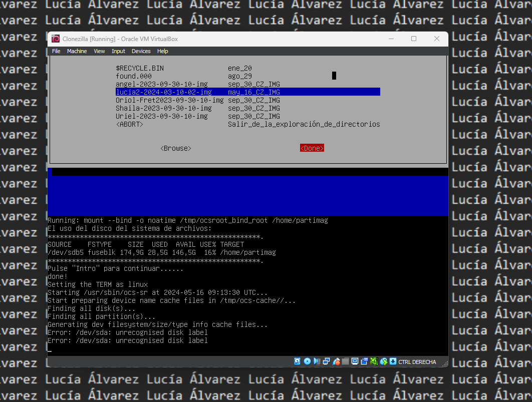Click the audio output status icon
The image size is (532, 402).
317,361
